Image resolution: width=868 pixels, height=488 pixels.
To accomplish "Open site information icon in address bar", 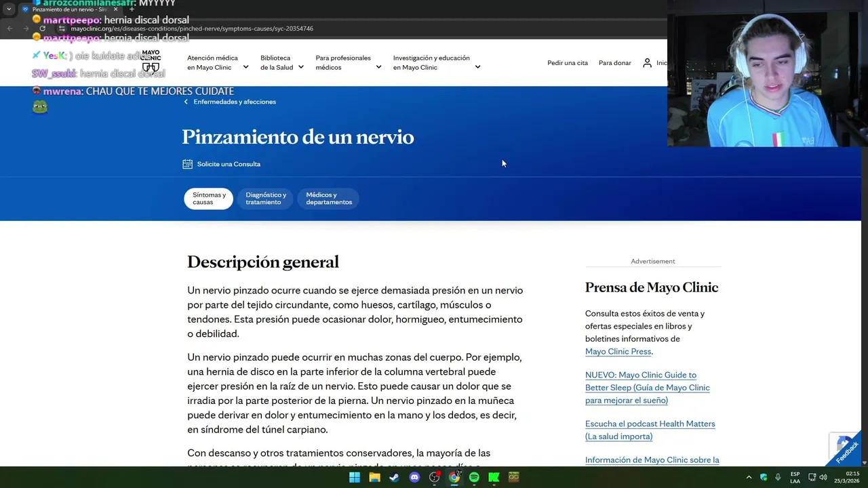I will pyautogui.click(x=62, y=28).
